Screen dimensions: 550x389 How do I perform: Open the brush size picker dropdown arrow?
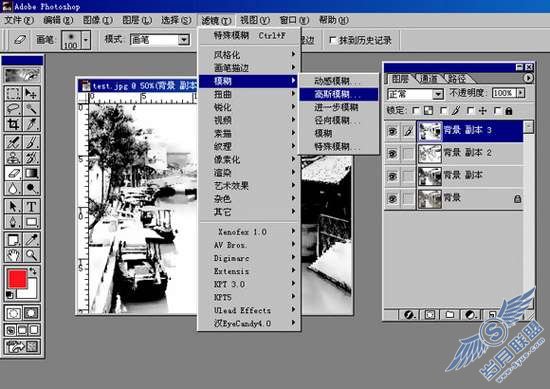coord(86,40)
